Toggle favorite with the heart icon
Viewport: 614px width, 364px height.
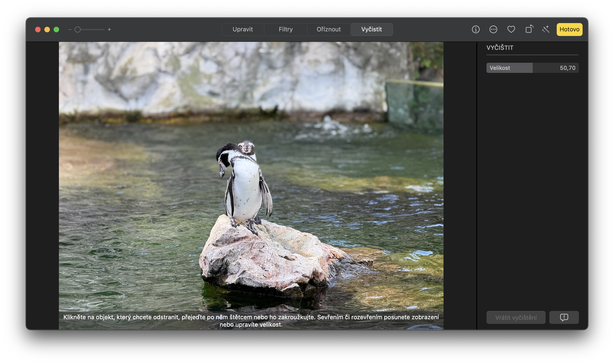pos(511,29)
